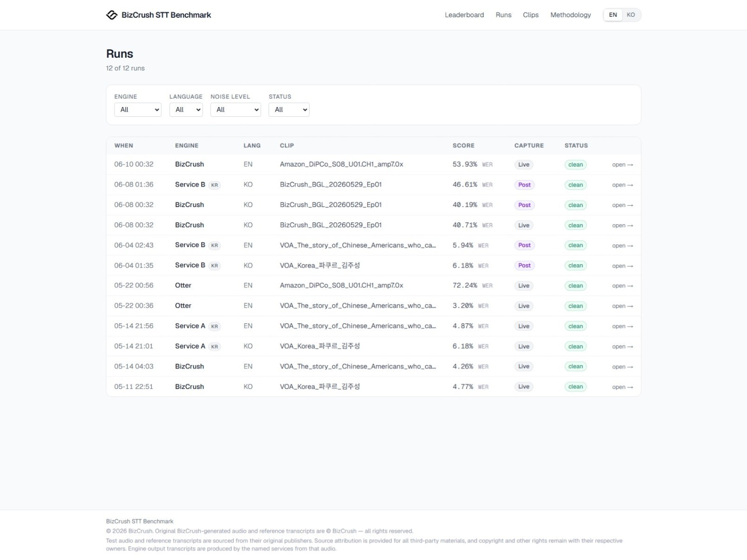
Task: Click the 4.26% score cell
Action: [471, 367]
